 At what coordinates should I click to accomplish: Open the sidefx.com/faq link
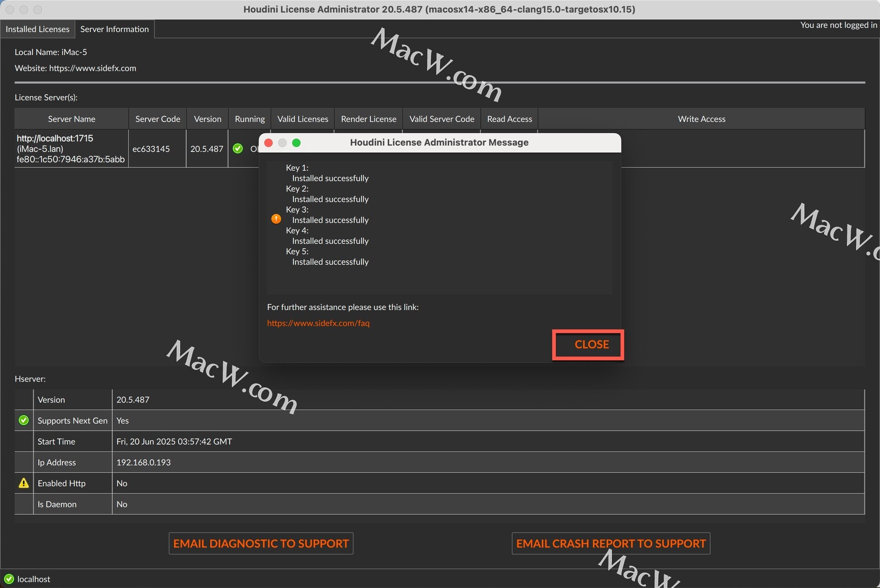pos(318,323)
